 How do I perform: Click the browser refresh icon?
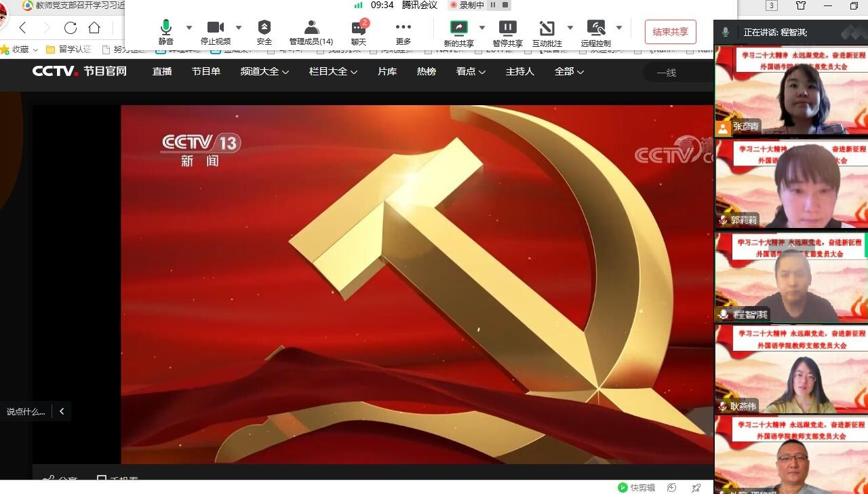[71, 28]
